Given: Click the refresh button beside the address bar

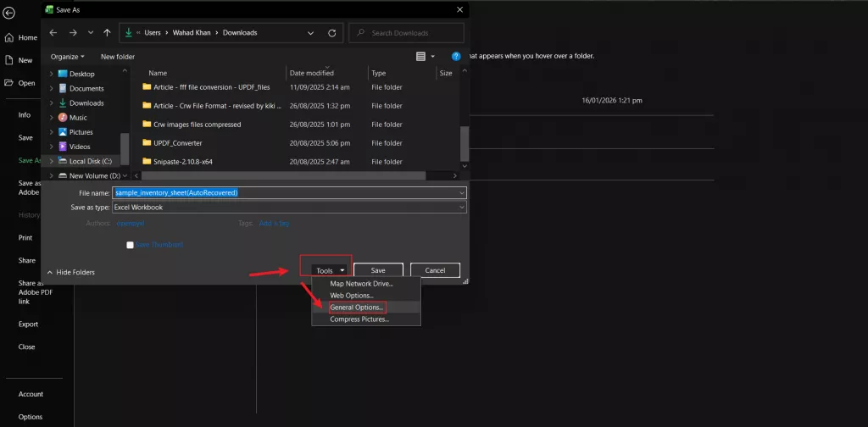Looking at the screenshot, I should [331, 33].
